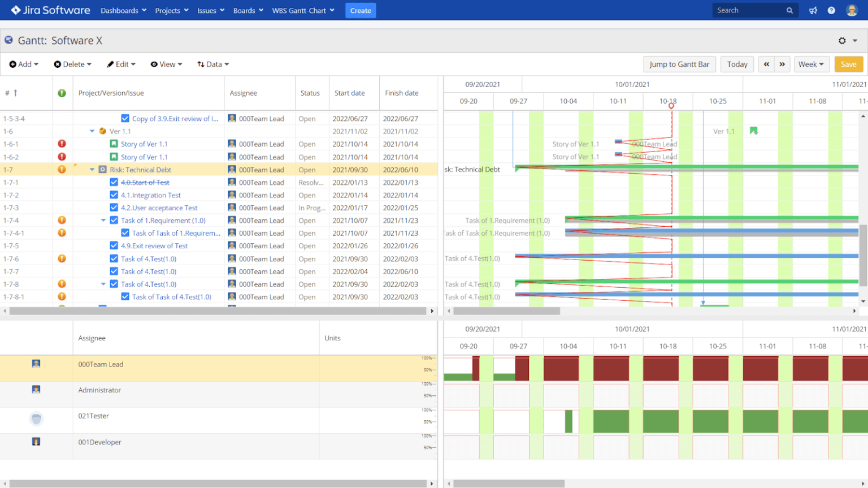Click the Data sort arrows icon

point(202,64)
